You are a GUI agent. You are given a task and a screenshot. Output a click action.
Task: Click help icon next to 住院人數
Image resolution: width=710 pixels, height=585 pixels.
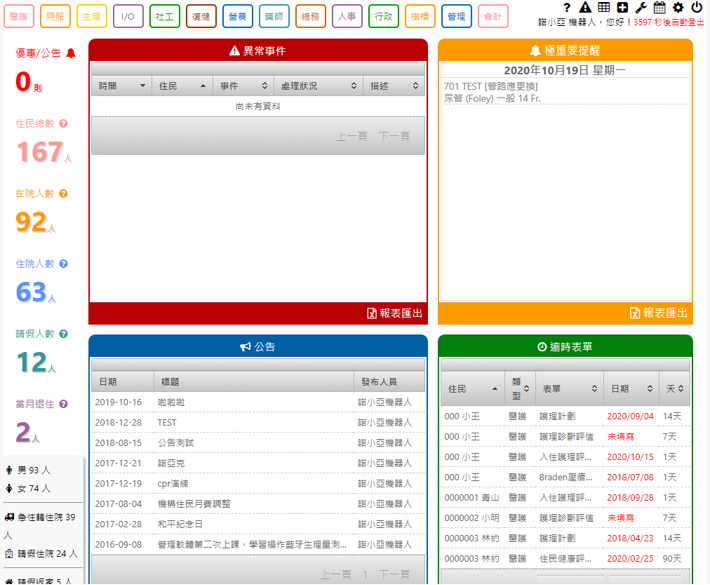[x=63, y=264]
